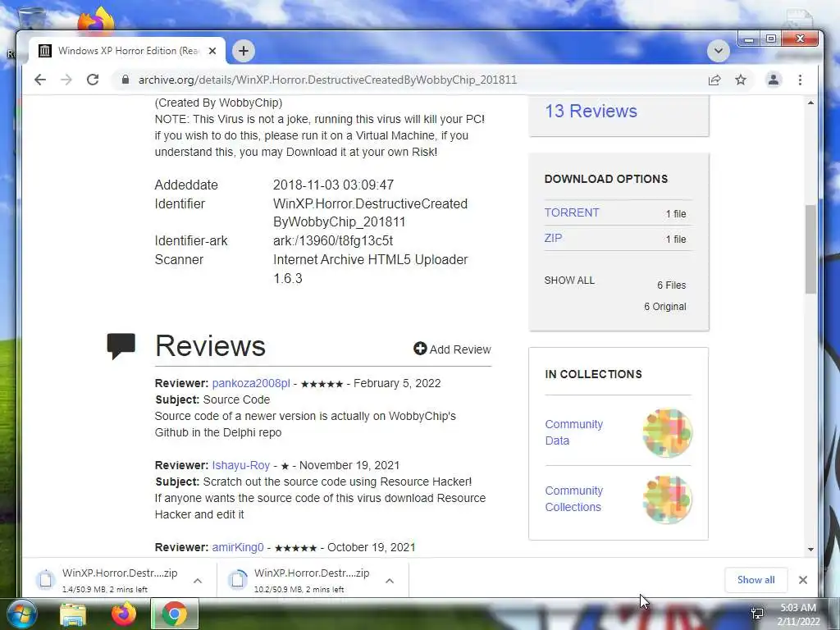Click the Community Data thumbnail image
Image resolution: width=840 pixels, height=630 pixels.
coord(668,433)
